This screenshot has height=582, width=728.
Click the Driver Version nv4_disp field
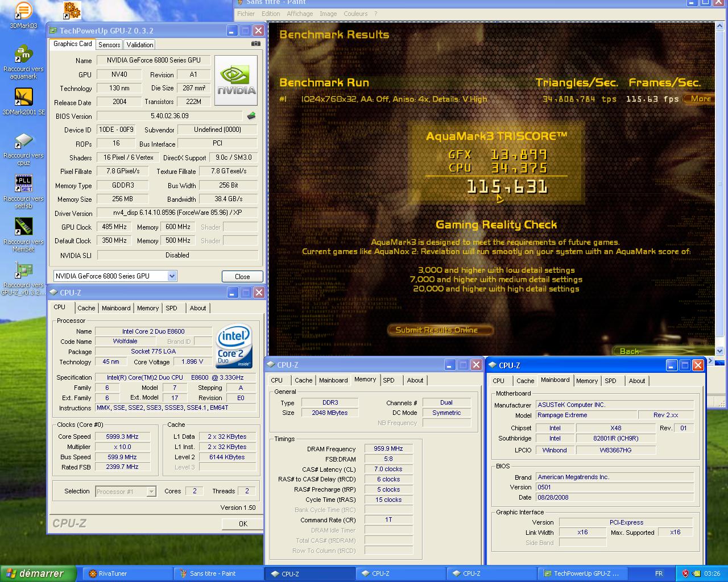point(177,213)
